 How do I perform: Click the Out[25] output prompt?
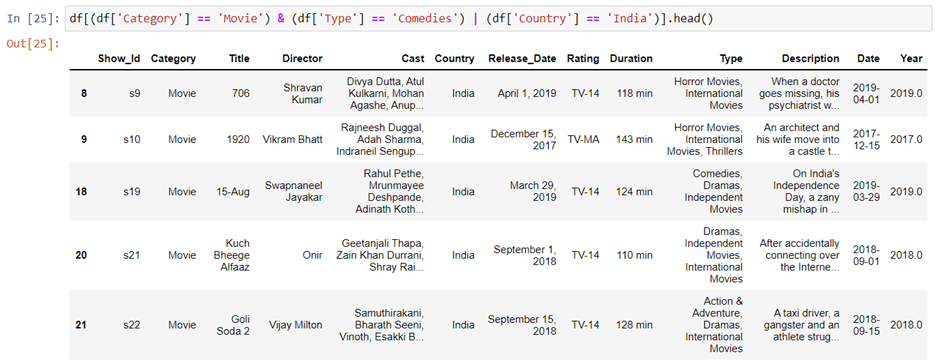(32, 43)
